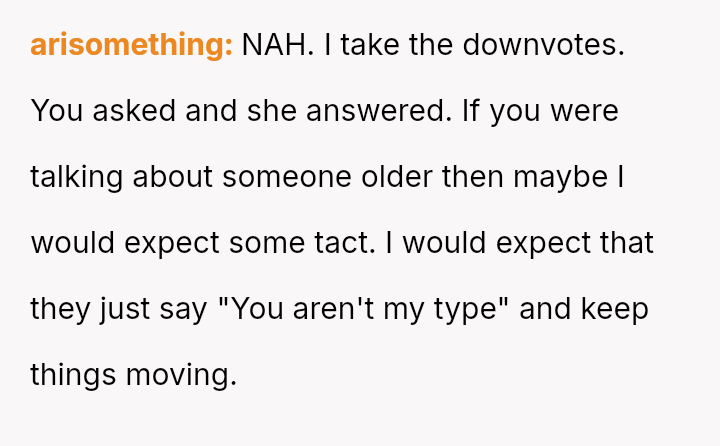
Task: Click the words "they just say"
Action: 113,309
